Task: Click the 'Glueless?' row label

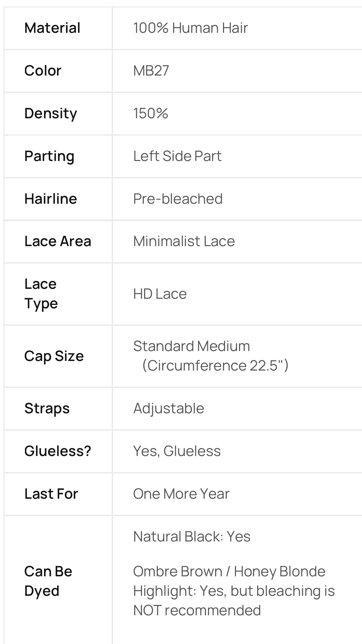Action: pyautogui.click(x=58, y=451)
